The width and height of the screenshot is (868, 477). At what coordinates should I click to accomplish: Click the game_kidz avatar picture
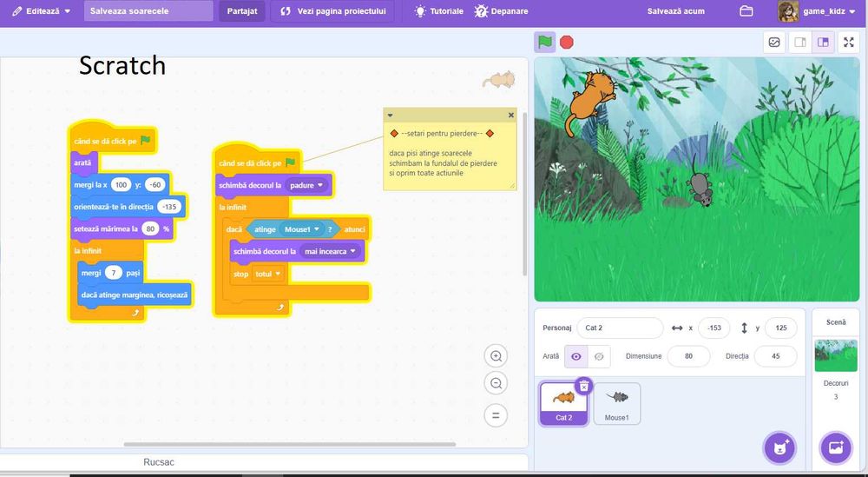pos(788,11)
